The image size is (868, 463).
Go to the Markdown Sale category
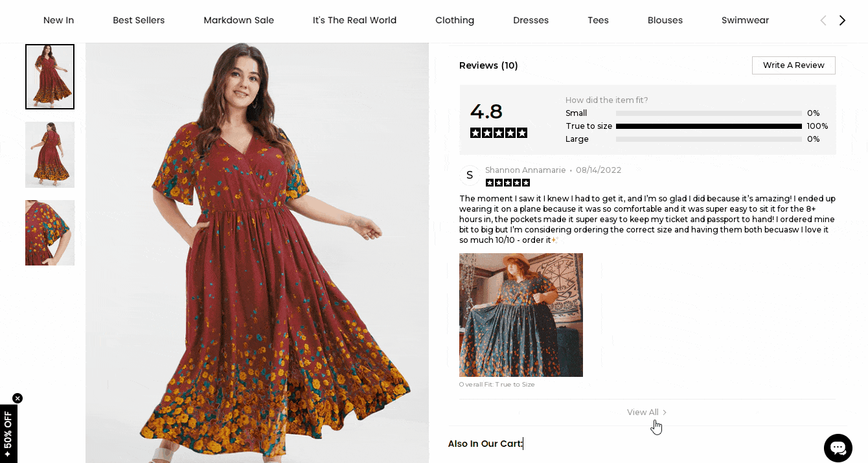(238, 20)
